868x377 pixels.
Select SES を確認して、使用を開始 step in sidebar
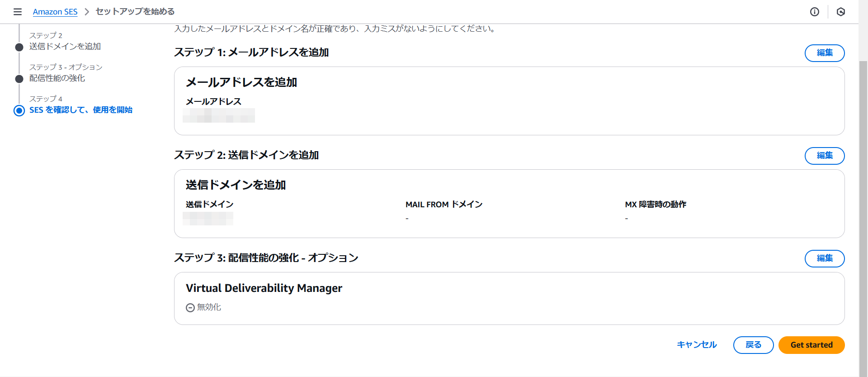pyautogui.click(x=81, y=110)
